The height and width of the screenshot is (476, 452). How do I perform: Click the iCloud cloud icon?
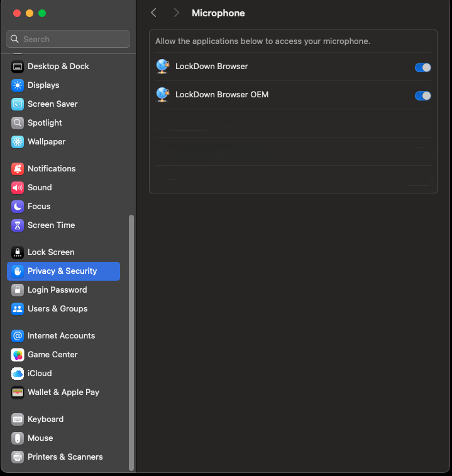(x=18, y=374)
